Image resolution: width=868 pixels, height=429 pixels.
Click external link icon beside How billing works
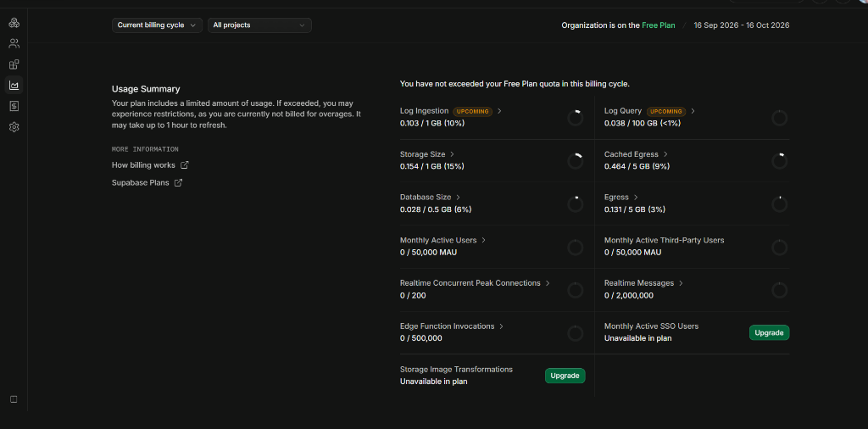[185, 165]
